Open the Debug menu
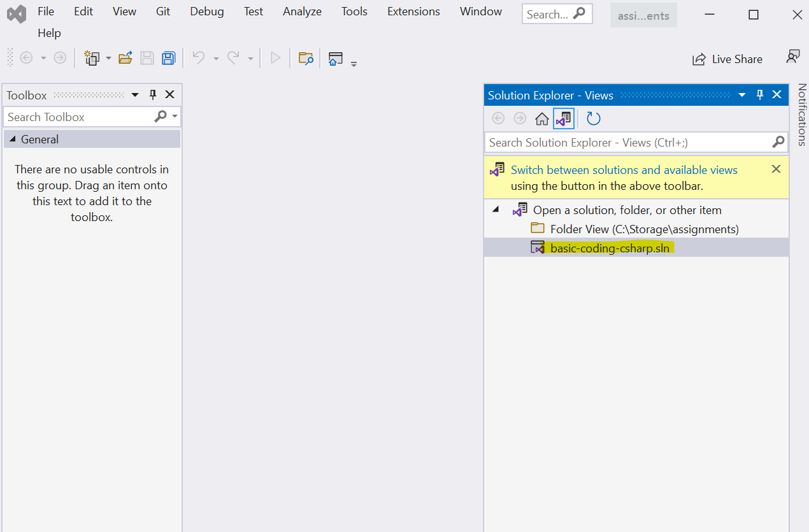The image size is (809, 532). (207, 11)
